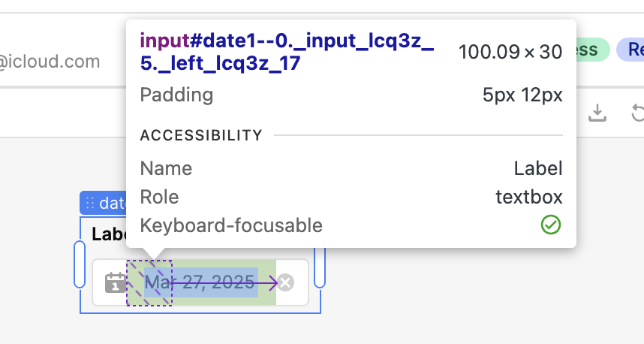Click the undo arrow icon beside download
Image resolution: width=644 pixels, height=344 pixels.
click(x=637, y=113)
